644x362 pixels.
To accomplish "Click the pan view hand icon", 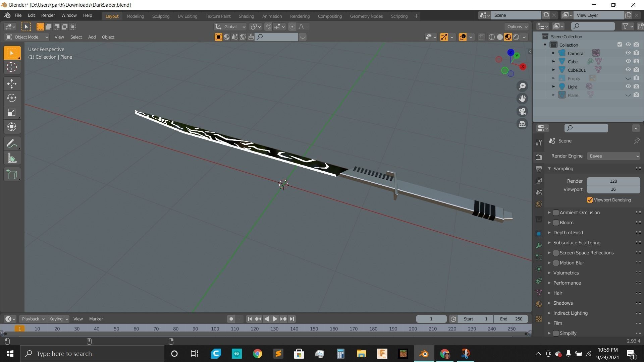I will click(522, 99).
